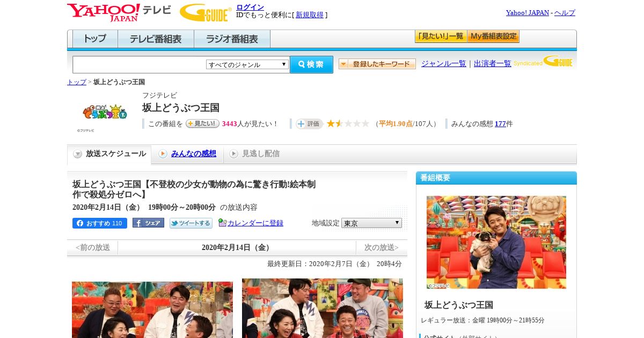Click the program title 坂上どうぶつ王国 heading

click(181, 108)
